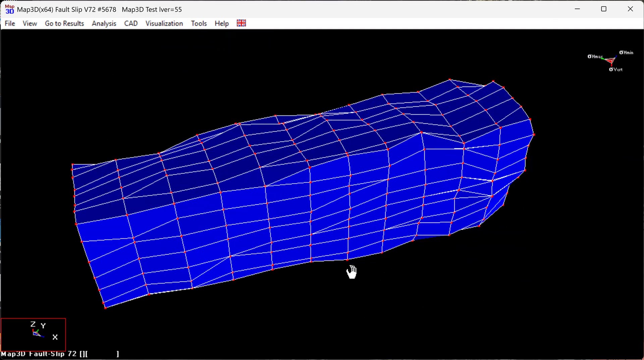Viewport: 644px width, 360px height.
Task: Click the Map3D app icon in title bar
Action: (9, 9)
